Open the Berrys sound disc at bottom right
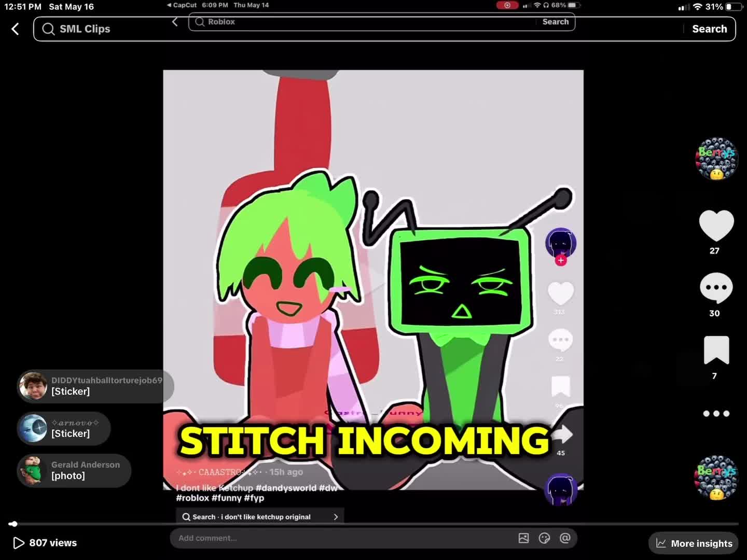Screen dimensions: 747x560 tap(716, 478)
